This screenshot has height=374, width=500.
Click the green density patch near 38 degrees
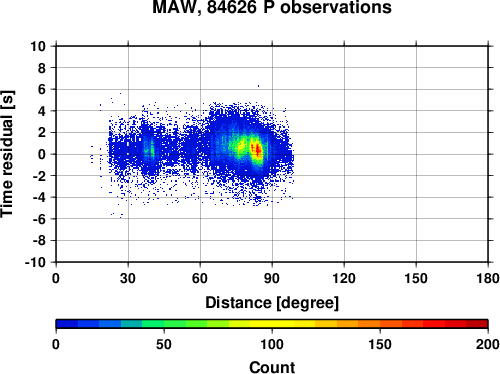point(149,148)
